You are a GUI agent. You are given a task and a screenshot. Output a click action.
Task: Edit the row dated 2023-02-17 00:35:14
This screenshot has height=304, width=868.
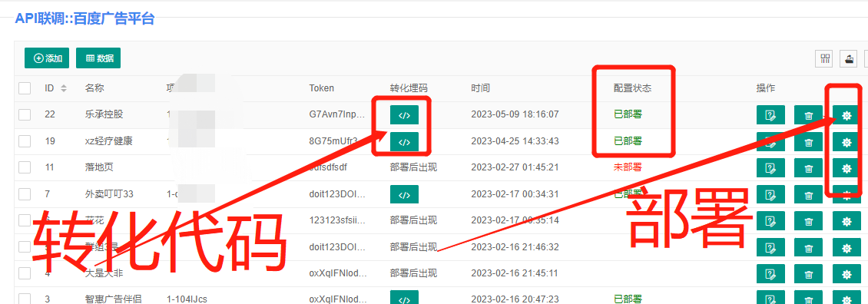[770, 221]
